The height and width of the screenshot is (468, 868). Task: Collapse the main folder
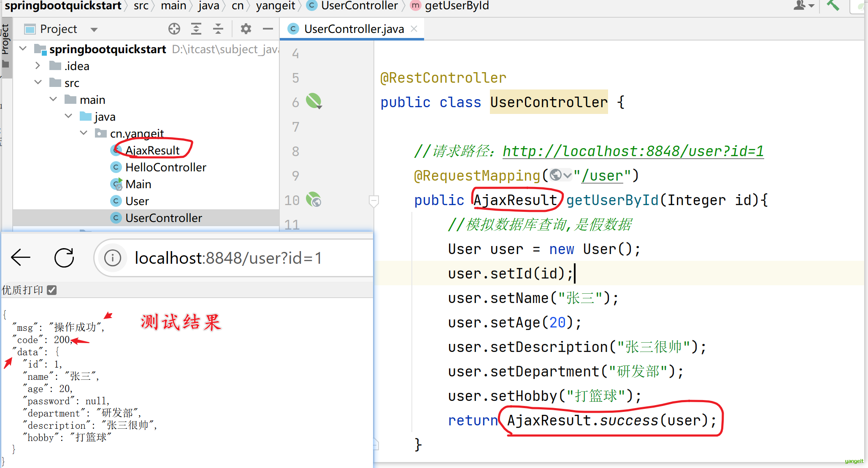point(53,99)
